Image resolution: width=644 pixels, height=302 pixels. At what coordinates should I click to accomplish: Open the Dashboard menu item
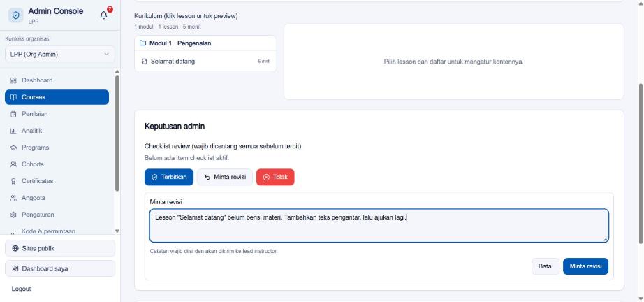(x=57, y=80)
